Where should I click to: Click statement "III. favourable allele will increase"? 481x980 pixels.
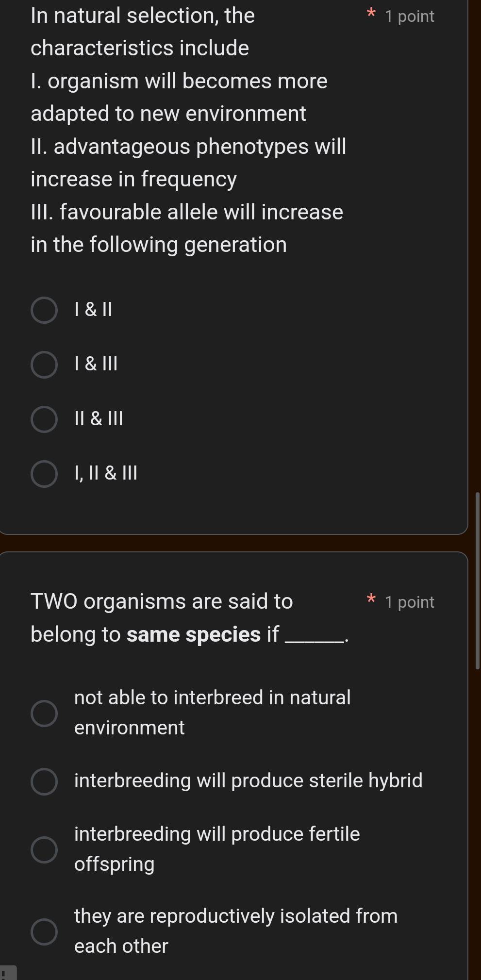coord(187,212)
